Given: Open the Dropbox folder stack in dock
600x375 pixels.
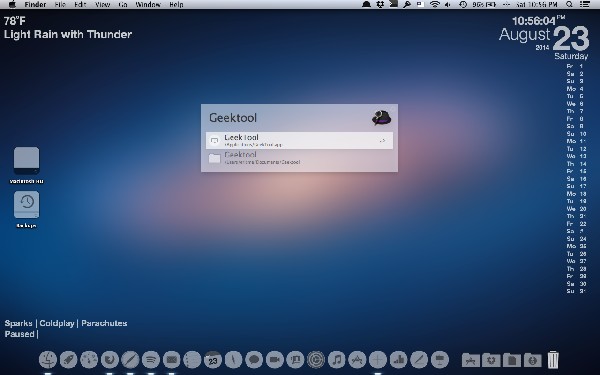Looking at the screenshot, I should pyautogui.click(x=491, y=360).
